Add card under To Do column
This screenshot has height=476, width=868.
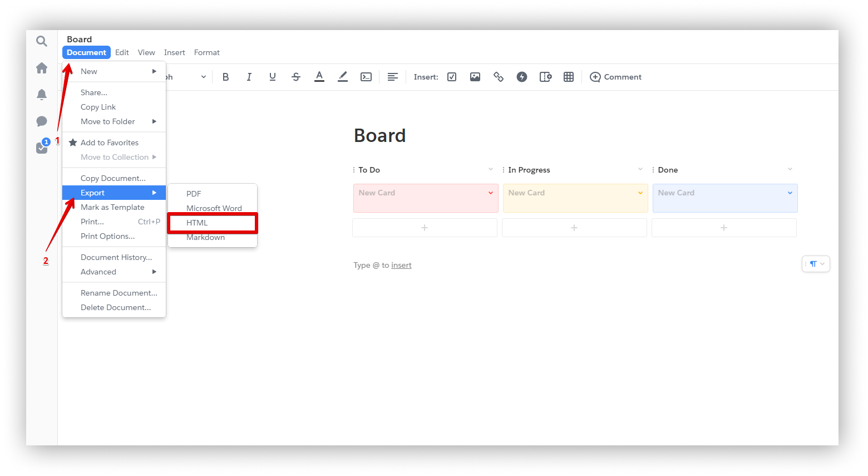pyautogui.click(x=425, y=228)
